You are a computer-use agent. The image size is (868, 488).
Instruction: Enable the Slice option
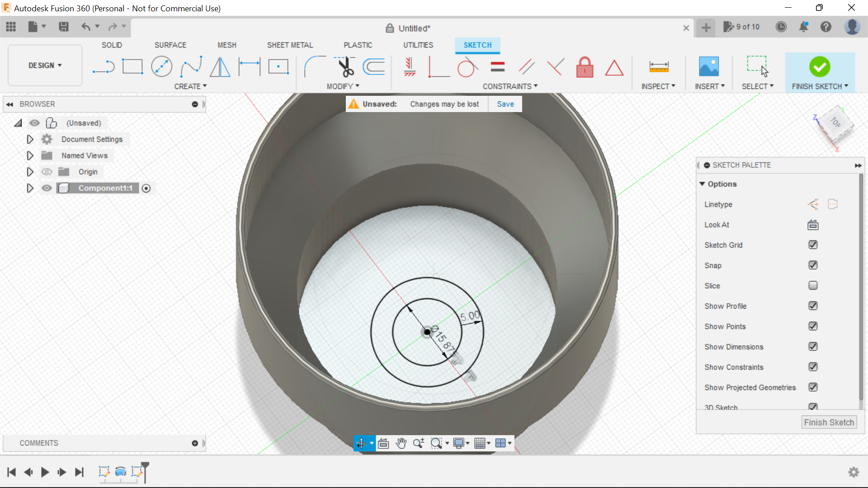point(813,286)
